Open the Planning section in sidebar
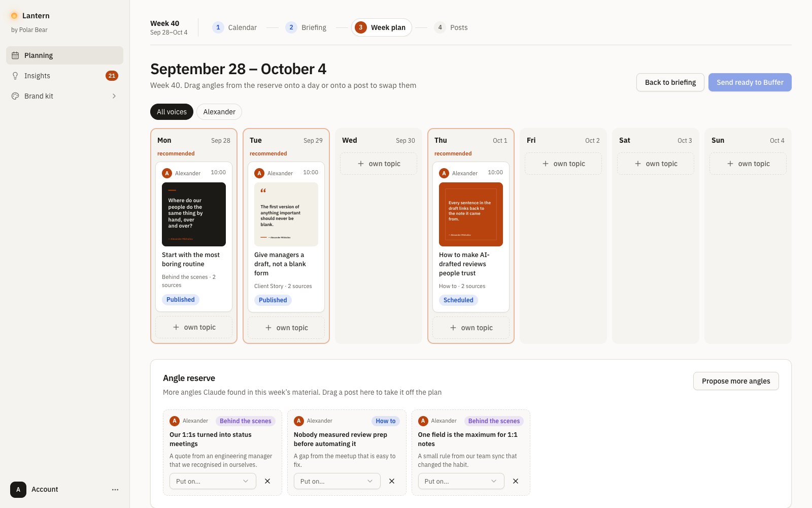The width and height of the screenshot is (812, 508). click(x=64, y=55)
